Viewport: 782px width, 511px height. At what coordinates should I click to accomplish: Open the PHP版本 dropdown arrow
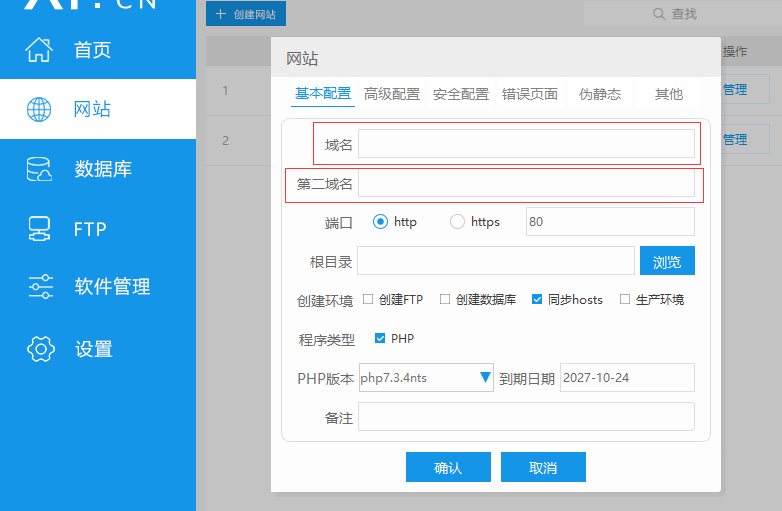485,377
